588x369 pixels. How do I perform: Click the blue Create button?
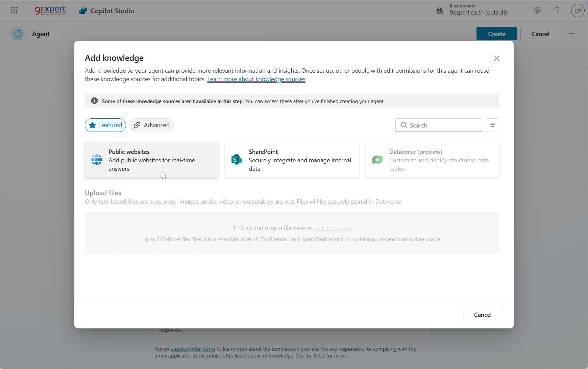(x=496, y=34)
